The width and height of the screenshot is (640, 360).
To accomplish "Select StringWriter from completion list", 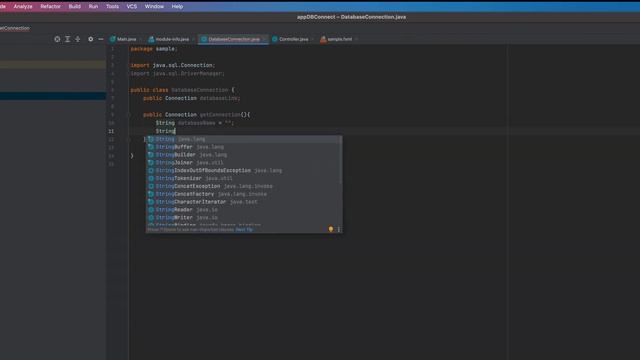I will click(244, 218).
